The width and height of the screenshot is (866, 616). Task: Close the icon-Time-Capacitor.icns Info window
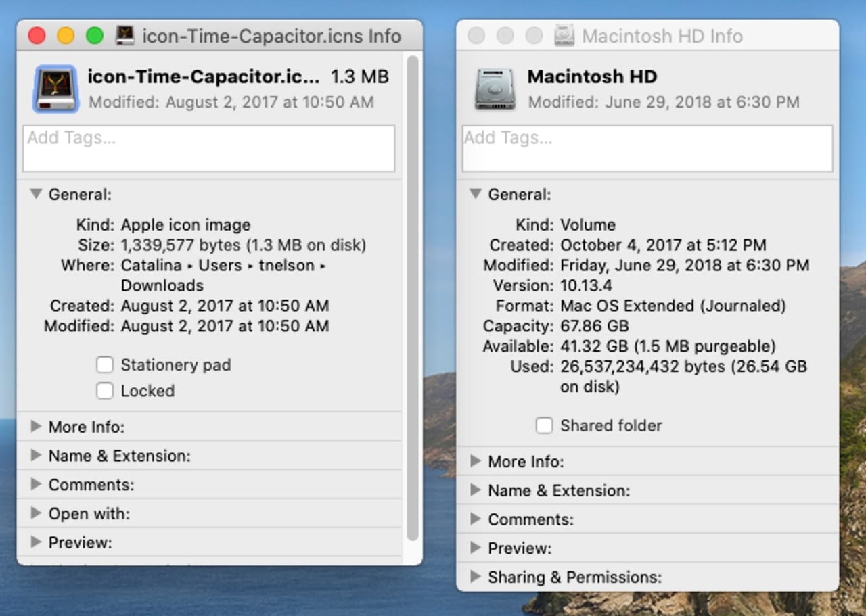[37, 36]
